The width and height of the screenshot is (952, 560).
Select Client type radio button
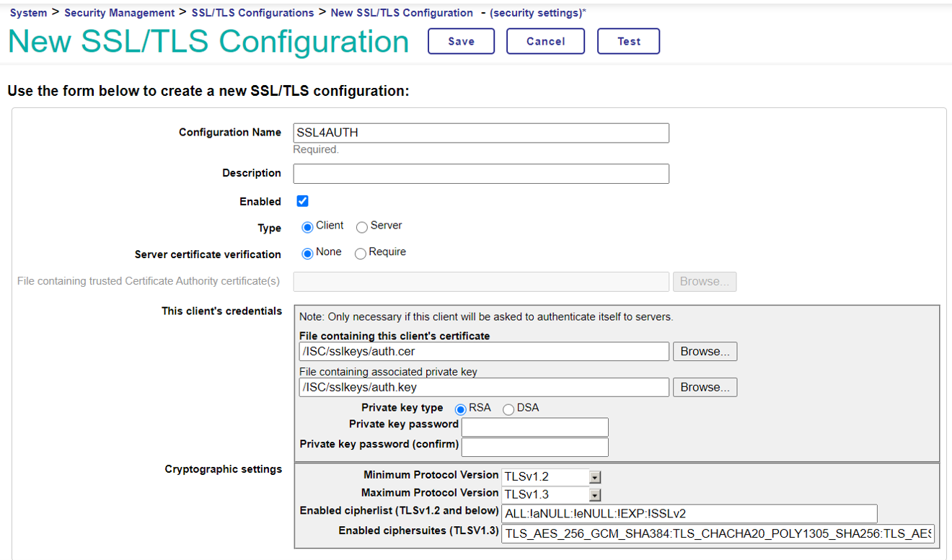click(x=307, y=227)
